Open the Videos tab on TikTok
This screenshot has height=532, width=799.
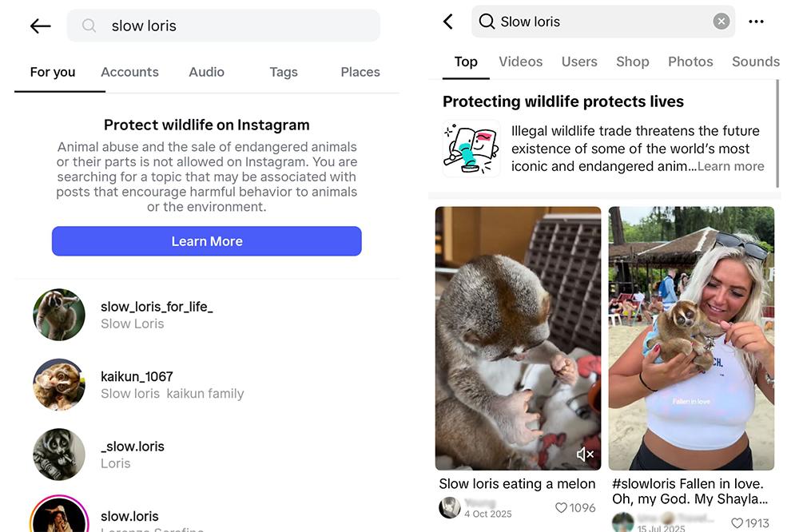point(520,62)
